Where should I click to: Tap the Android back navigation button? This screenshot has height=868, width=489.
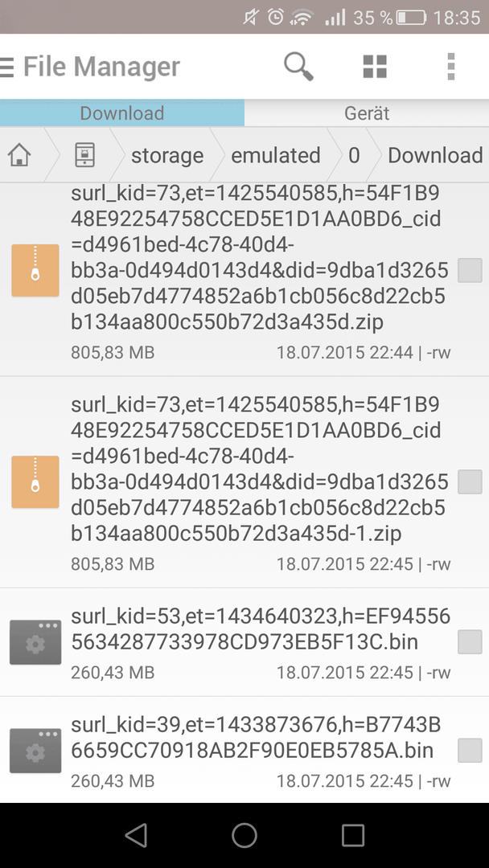point(136,835)
